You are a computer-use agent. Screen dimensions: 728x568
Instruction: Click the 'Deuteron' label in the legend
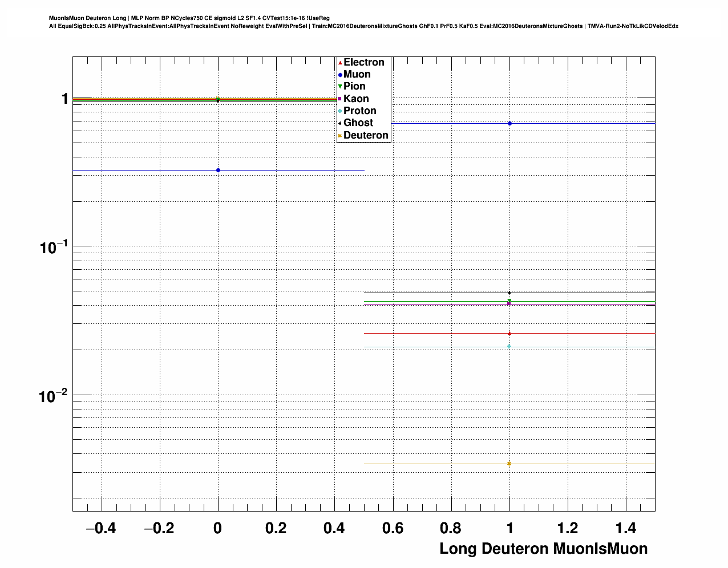[x=366, y=136]
